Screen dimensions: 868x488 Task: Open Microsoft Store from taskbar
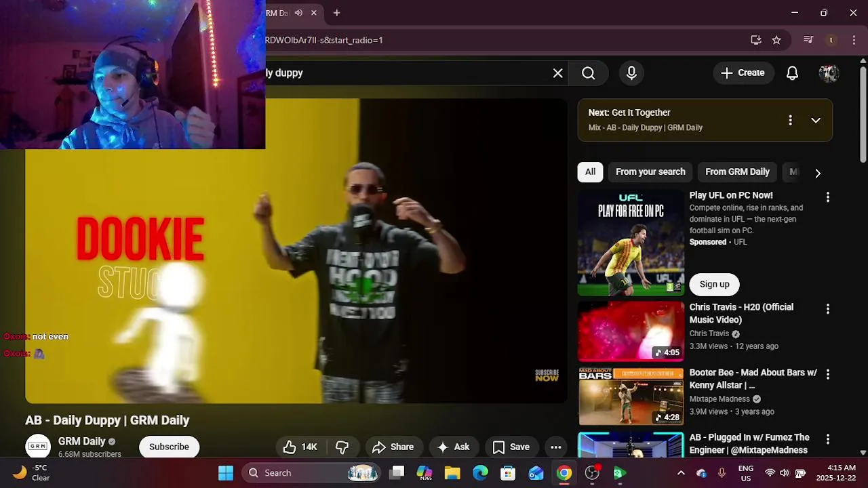pos(508,473)
